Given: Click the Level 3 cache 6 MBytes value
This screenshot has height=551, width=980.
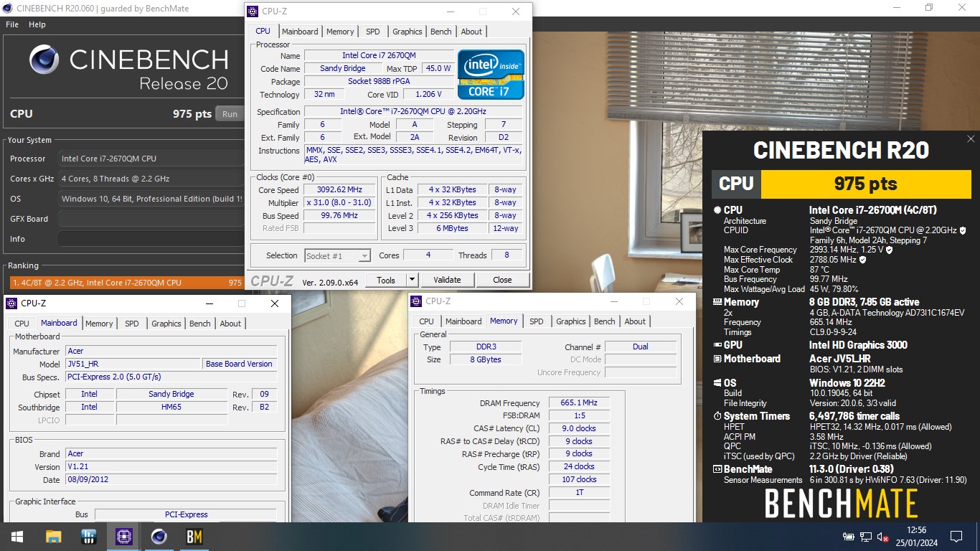Looking at the screenshot, I should coord(452,228).
